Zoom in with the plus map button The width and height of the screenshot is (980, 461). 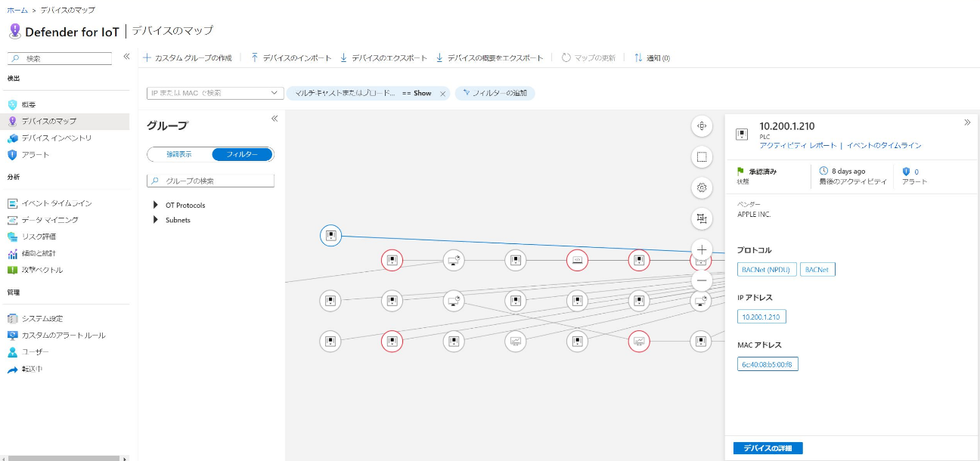click(702, 249)
